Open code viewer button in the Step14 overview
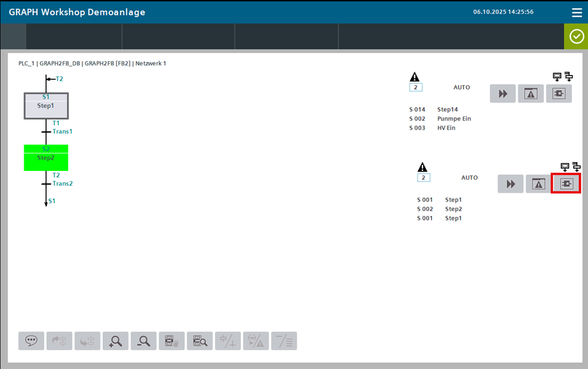588x369 pixels. click(559, 93)
